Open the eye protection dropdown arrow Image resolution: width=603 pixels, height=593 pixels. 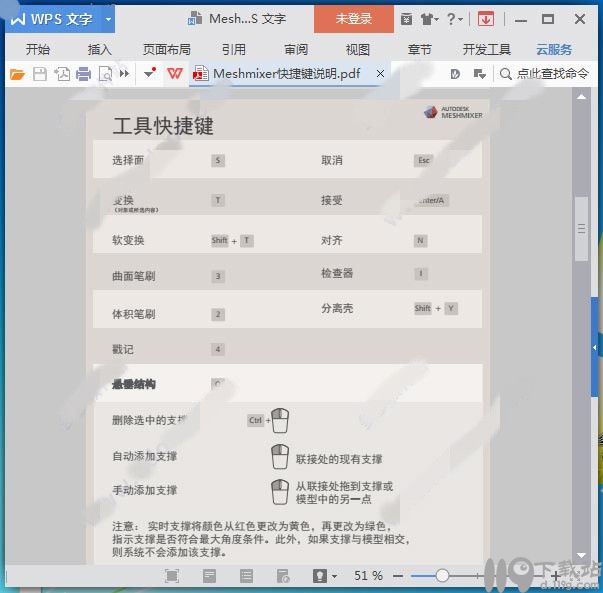point(334,576)
